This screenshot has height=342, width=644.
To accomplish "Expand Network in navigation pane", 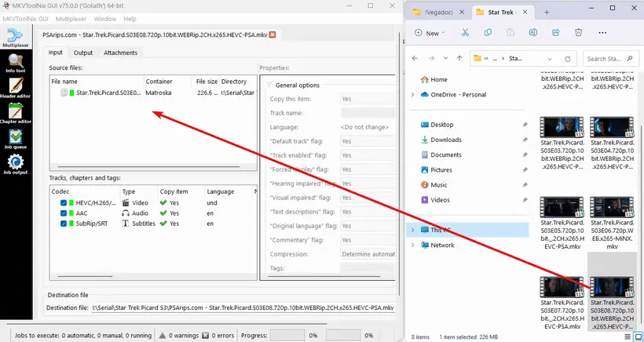I will 413,246.
